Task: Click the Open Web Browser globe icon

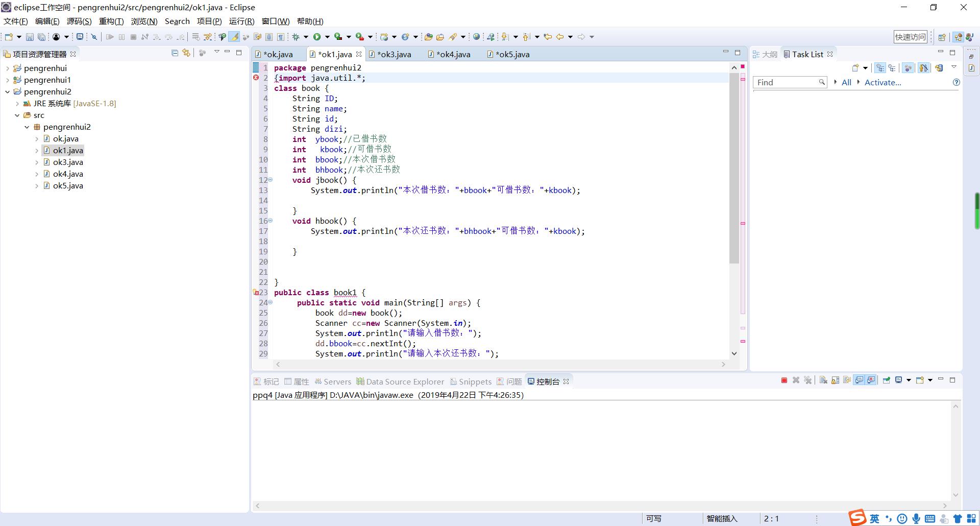Action: 476,37
